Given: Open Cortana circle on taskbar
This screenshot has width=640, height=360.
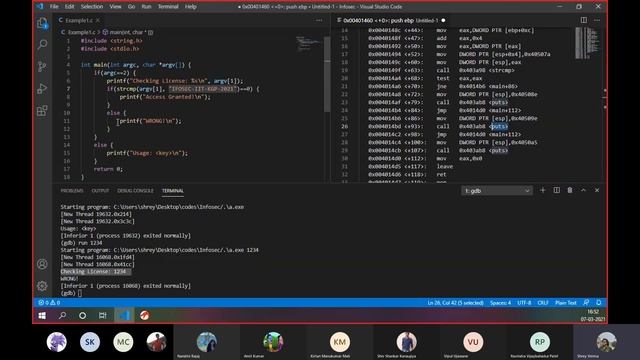Looking at the screenshot, I should 82,315.
